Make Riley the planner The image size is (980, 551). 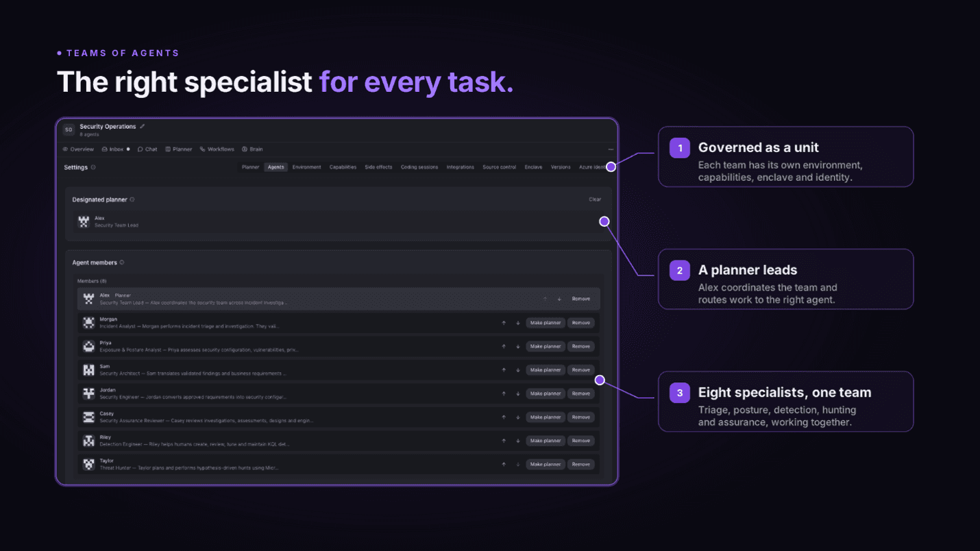(x=546, y=441)
